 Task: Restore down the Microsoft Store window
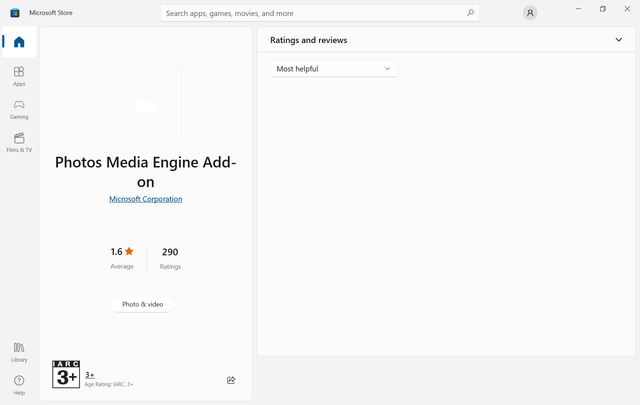pos(602,9)
